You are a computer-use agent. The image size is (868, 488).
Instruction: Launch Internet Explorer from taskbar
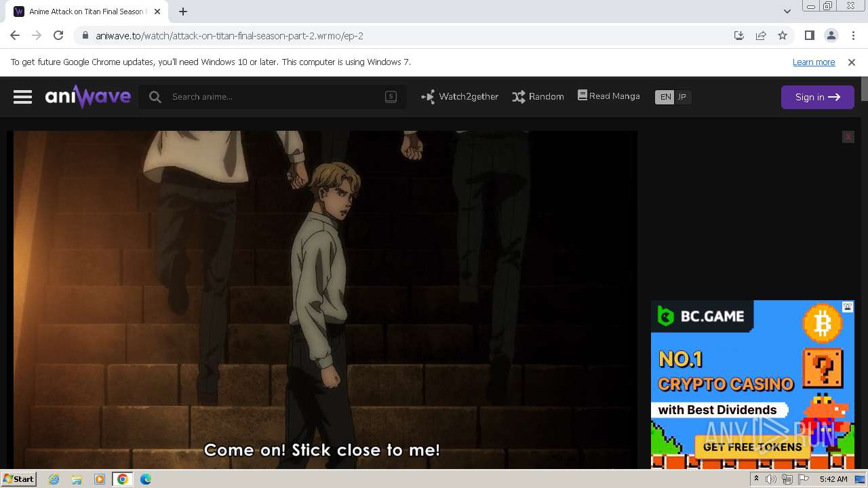(x=54, y=479)
